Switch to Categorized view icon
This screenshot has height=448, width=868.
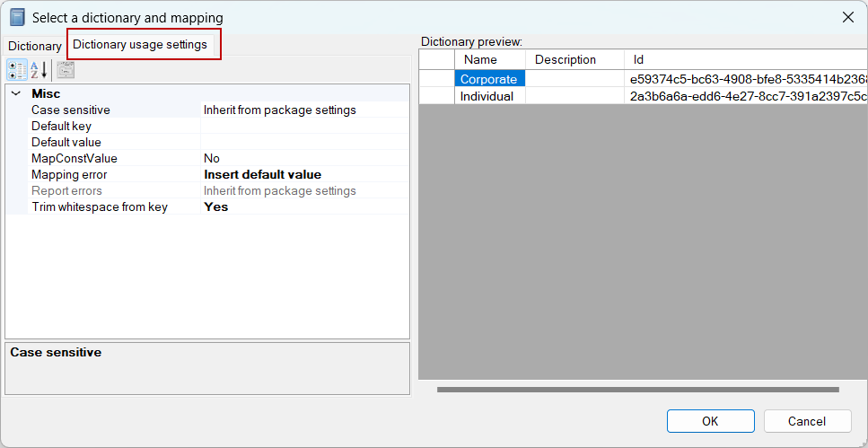click(x=17, y=70)
